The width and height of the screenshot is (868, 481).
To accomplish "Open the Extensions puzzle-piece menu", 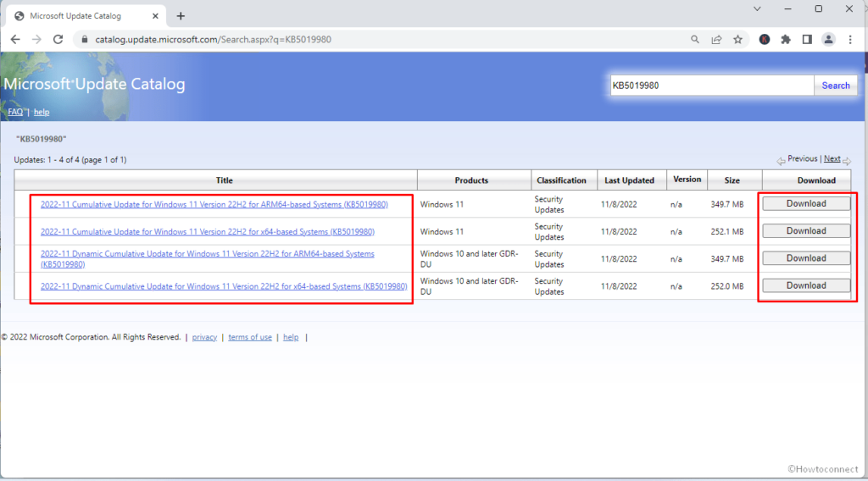I will [x=786, y=39].
